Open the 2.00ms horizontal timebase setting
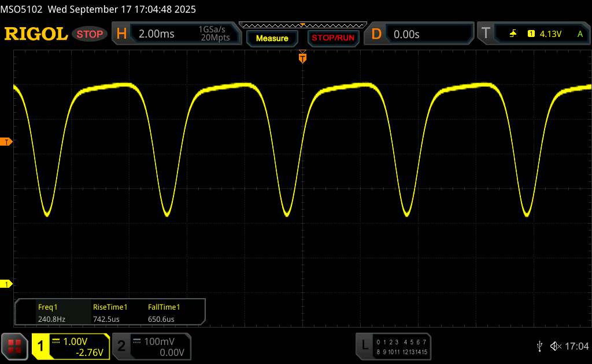 (157, 34)
